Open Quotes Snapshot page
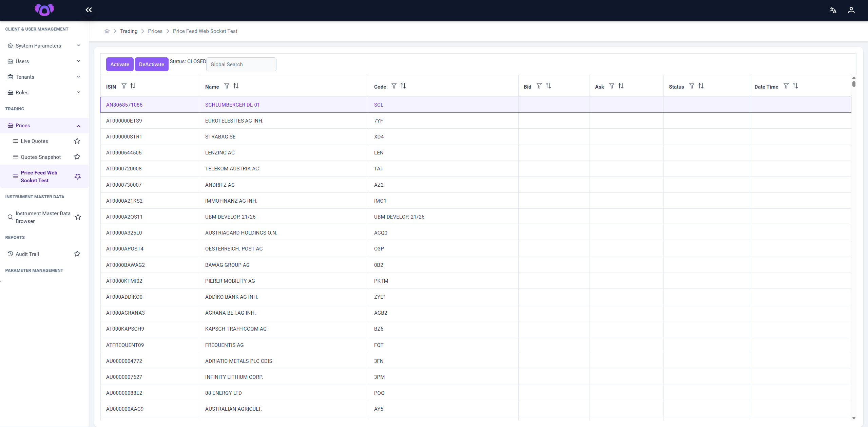868x427 pixels. [41, 157]
